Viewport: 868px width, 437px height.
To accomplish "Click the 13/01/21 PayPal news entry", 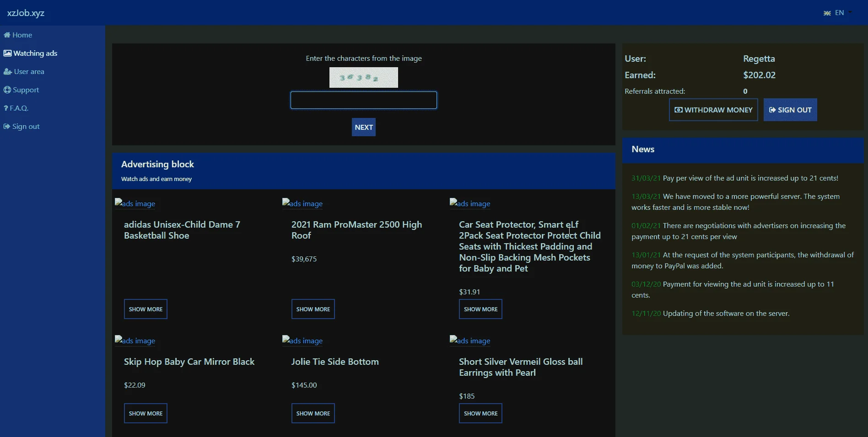I will click(x=743, y=261).
